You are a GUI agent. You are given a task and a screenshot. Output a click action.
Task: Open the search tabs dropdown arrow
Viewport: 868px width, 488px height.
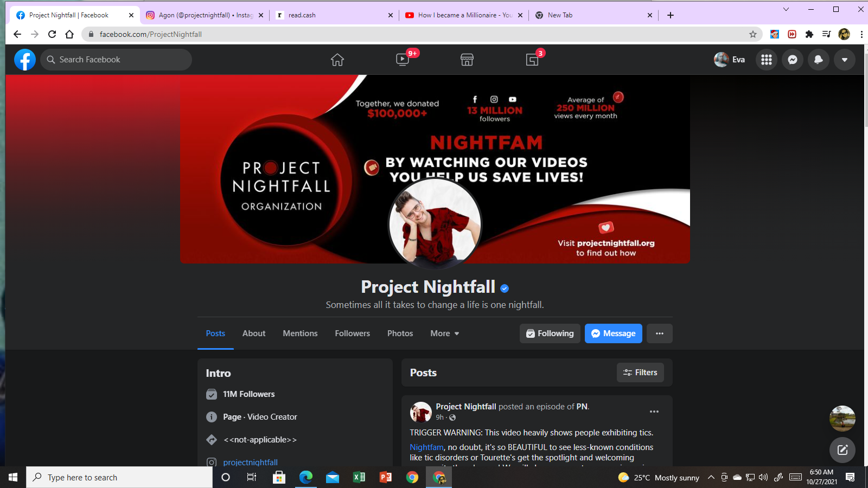click(x=786, y=9)
